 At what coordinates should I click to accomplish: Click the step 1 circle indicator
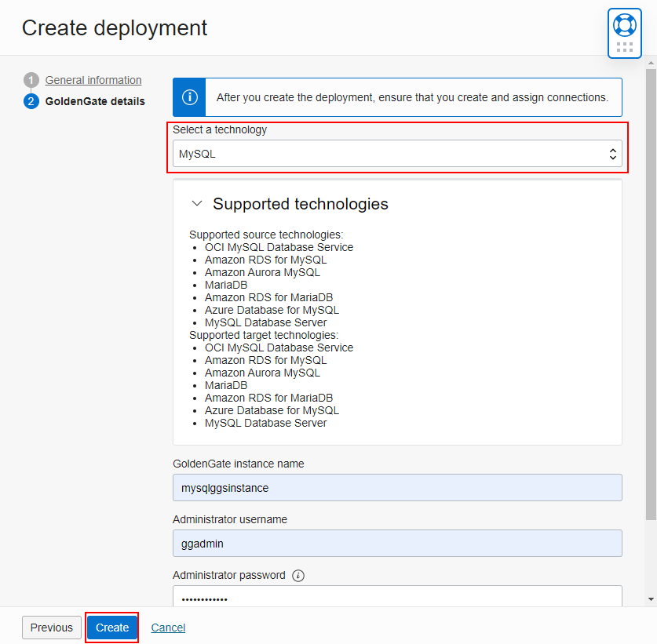tap(31, 80)
